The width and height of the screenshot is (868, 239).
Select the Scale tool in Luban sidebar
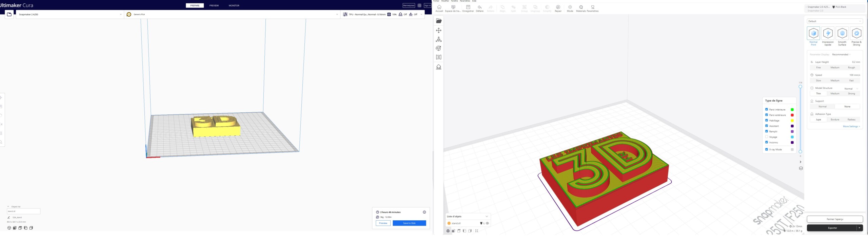tap(439, 39)
